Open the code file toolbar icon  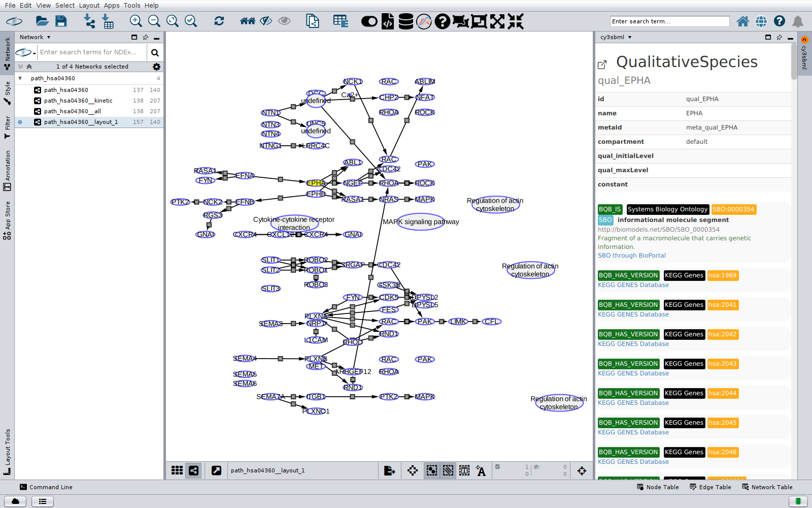coord(388,21)
